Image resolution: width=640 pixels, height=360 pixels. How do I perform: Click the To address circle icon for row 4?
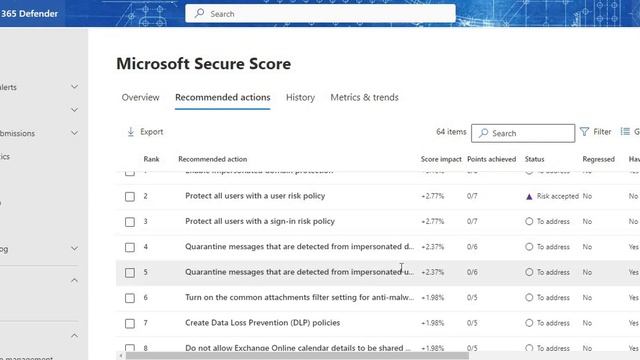(529, 247)
